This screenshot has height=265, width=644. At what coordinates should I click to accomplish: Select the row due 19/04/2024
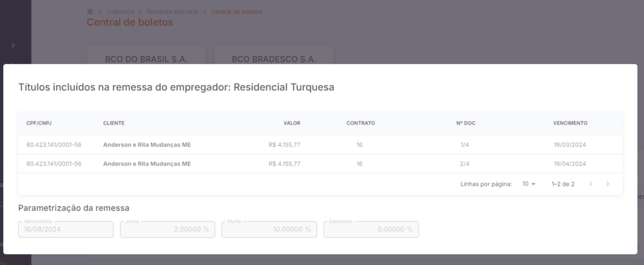(x=320, y=164)
